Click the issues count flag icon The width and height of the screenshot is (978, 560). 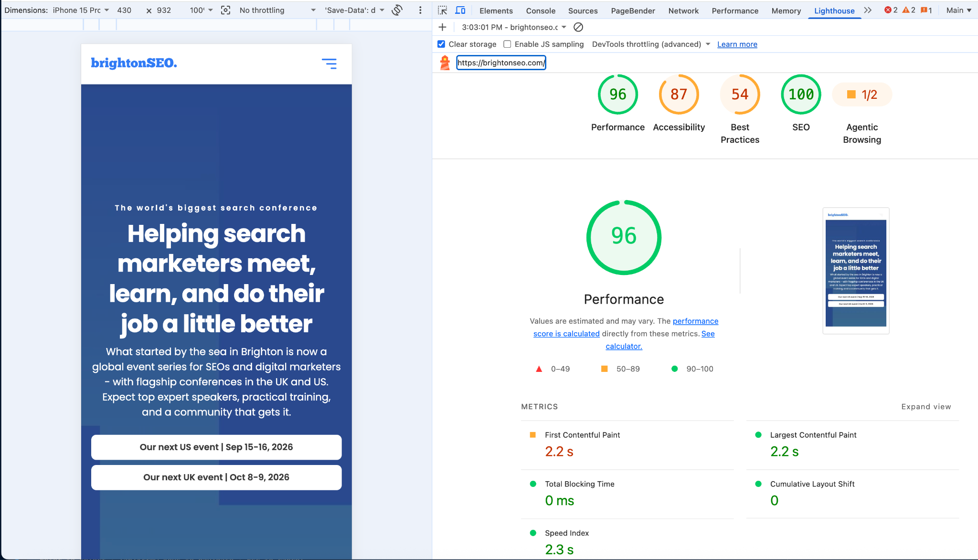point(924,10)
